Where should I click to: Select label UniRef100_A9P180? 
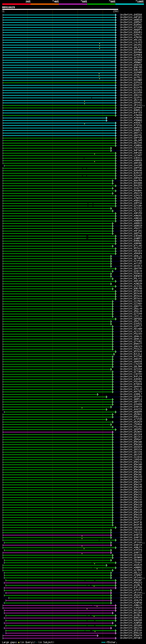click(131, 153)
